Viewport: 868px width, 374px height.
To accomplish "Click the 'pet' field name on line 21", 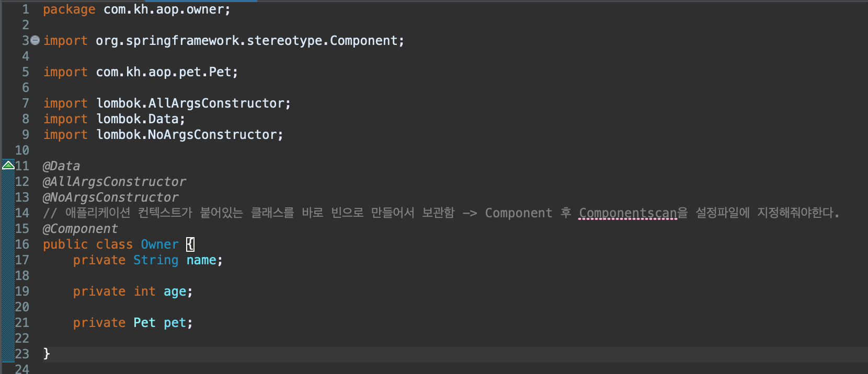I will click(175, 323).
